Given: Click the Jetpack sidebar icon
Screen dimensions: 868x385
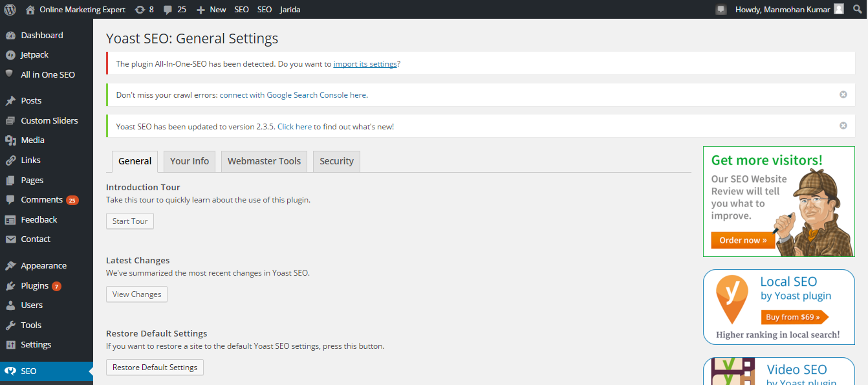Looking at the screenshot, I should point(10,55).
